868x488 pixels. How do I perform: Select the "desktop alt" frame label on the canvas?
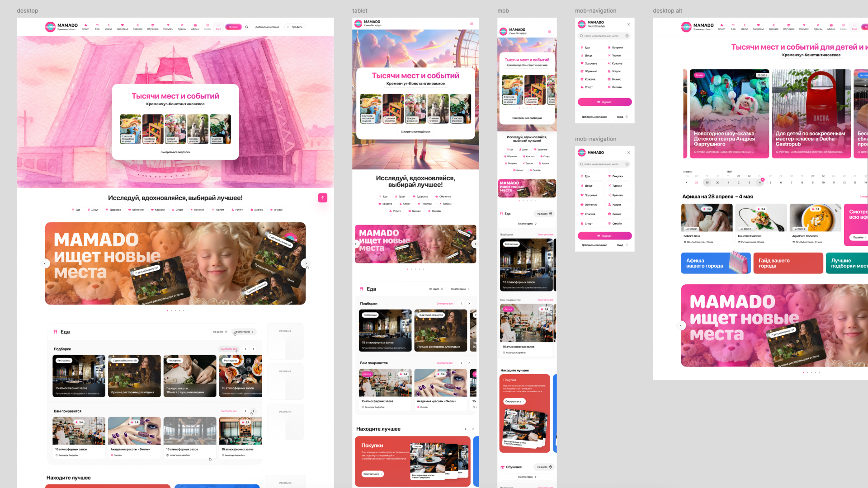[x=667, y=11]
